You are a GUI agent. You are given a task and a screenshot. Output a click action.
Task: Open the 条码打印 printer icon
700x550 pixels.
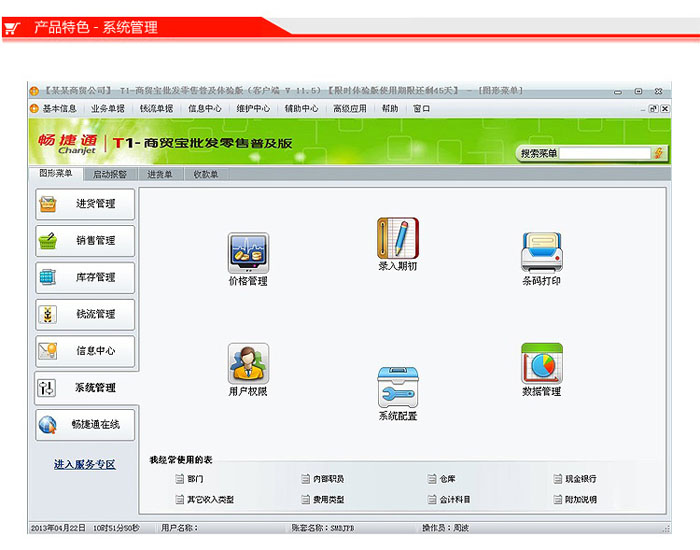(x=542, y=259)
